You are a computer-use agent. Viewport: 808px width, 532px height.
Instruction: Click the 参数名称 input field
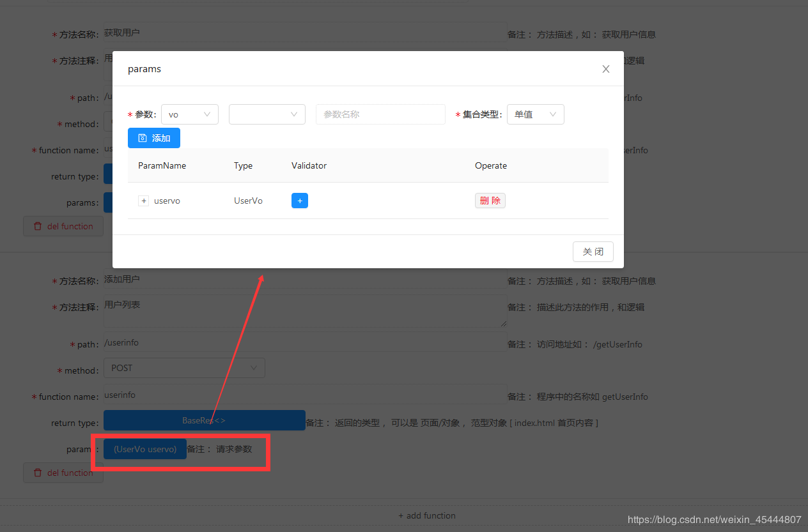[x=380, y=114]
